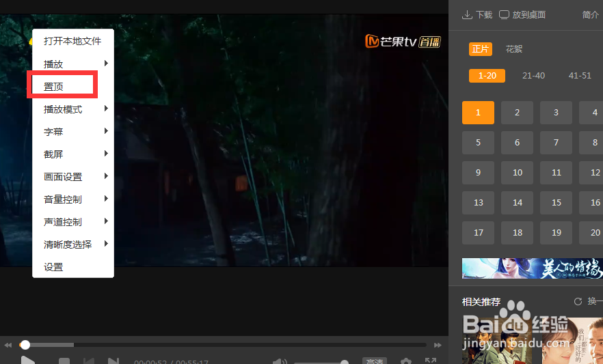Image resolution: width=603 pixels, height=364 pixels.
Task: Expand the 画面设置 submenu arrow
Action: click(x=106, y=176)
